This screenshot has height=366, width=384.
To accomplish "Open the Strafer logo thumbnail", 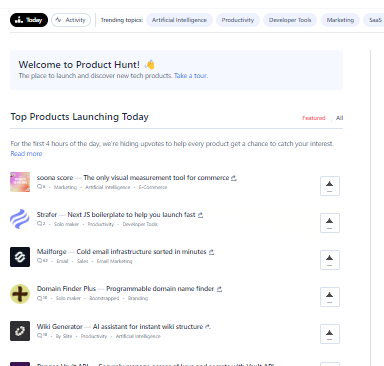I will point(20,219).
